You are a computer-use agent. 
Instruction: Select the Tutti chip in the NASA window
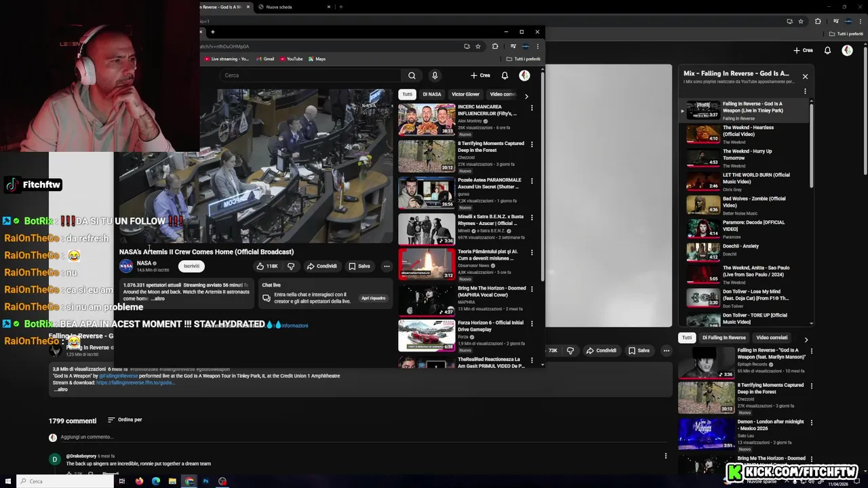pyautogui.click(x=407, y=94)
